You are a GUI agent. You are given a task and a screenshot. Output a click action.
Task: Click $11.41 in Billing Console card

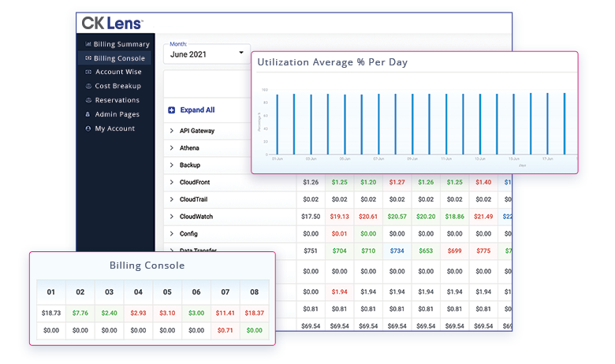[225, 313]
